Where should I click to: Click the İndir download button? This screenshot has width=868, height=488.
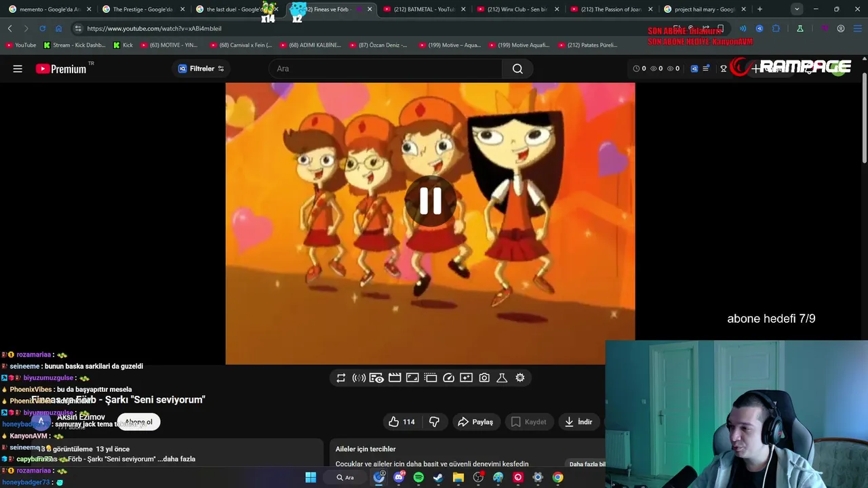tap(578, 422)
